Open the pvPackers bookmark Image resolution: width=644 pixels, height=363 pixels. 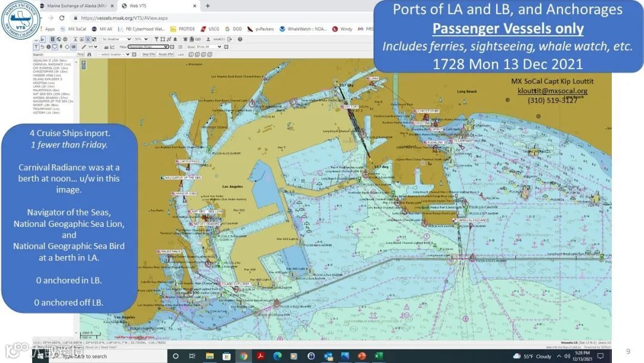click(261, 29)
